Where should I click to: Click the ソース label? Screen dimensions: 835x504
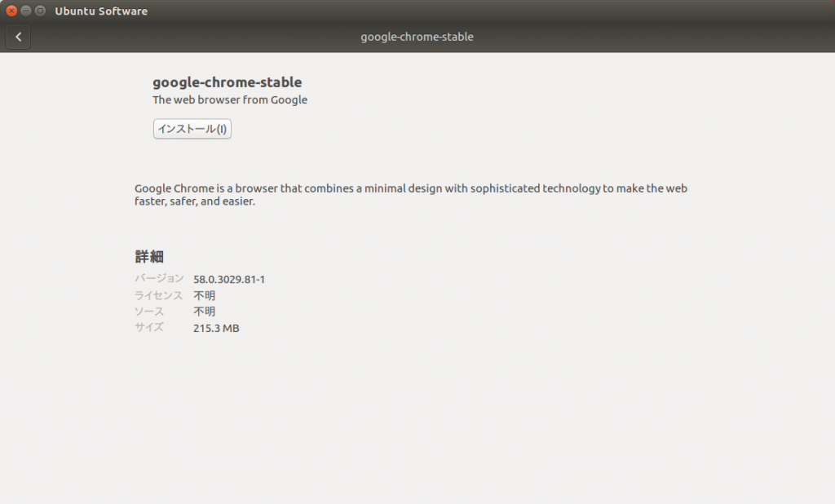tap(149, 312)
